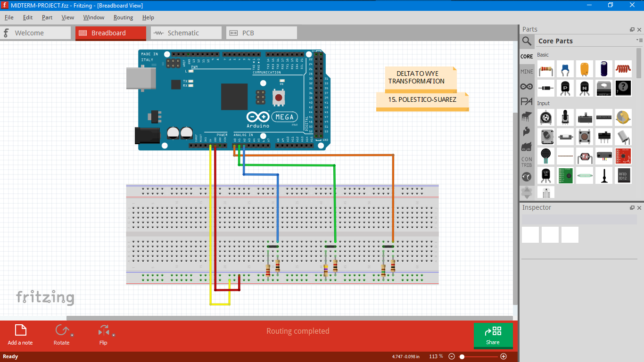This screenshot has width=644, height=362.
Task: Open the Routing menu
Action: point(123,17)
